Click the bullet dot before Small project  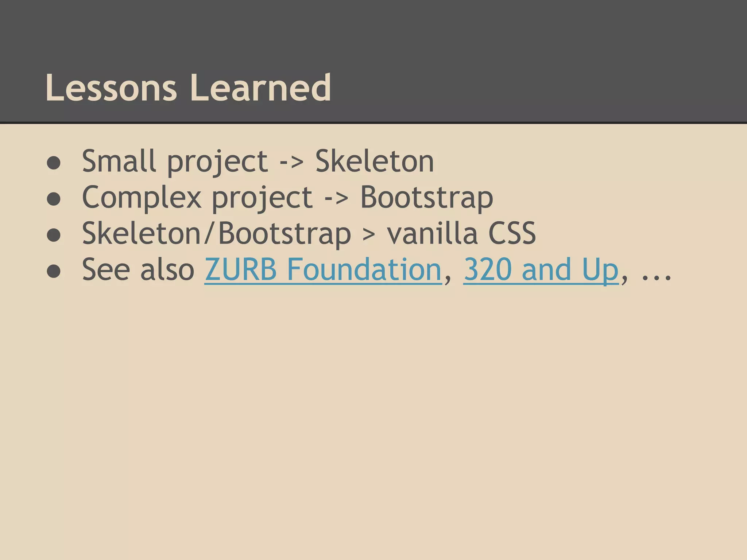(x=54, y=163)
